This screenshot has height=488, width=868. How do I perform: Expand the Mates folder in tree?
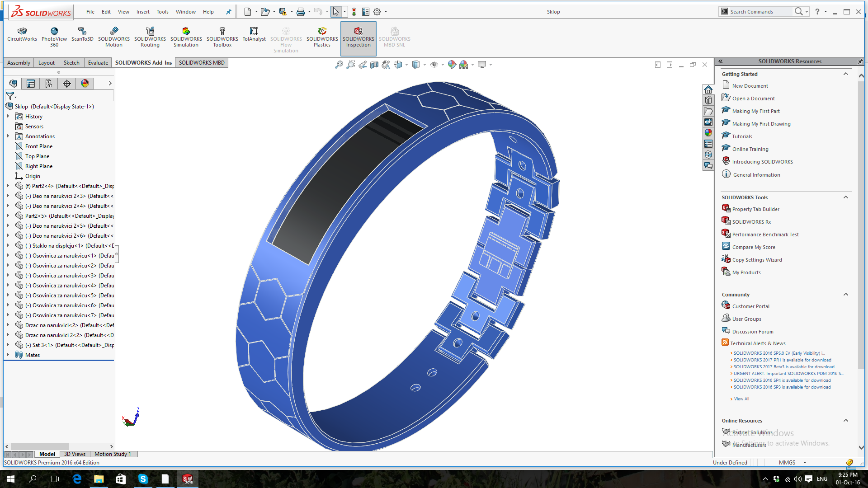(x=8, y=355)
